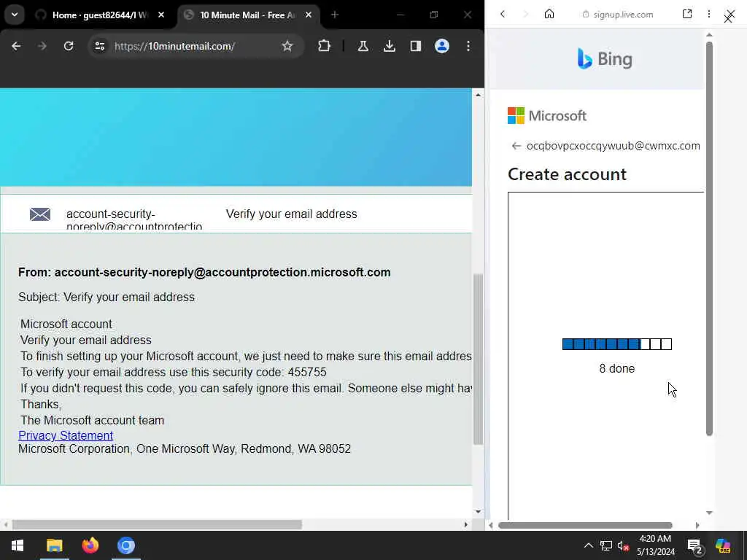Select the 10 Minute Mail tab
The image size is (747, 560).
tap(248, 15)
